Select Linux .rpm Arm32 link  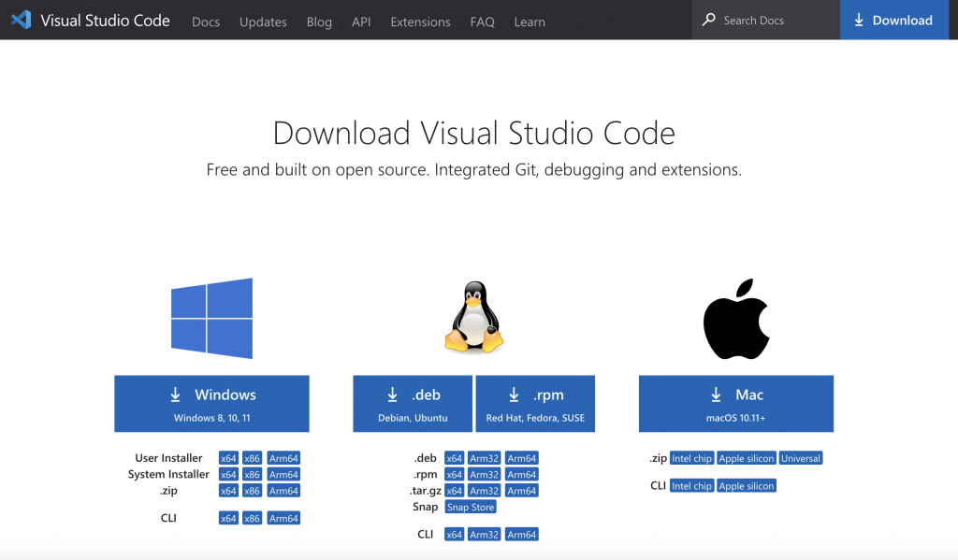coord(485,475)
